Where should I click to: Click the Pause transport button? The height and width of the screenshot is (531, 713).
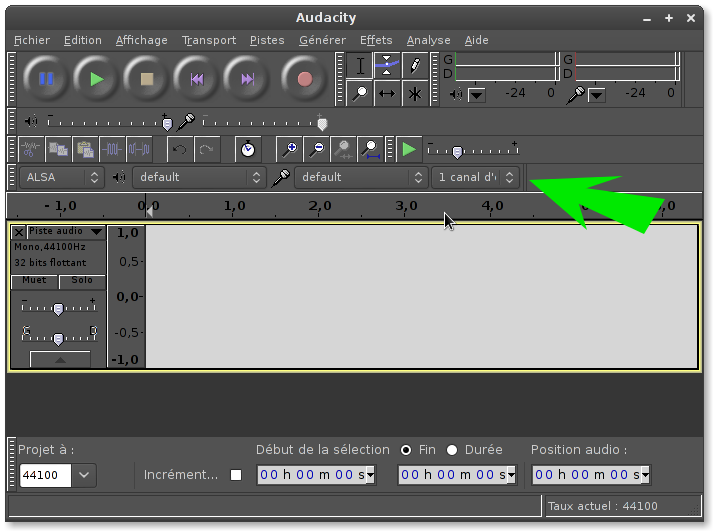[x=46, y=79]
